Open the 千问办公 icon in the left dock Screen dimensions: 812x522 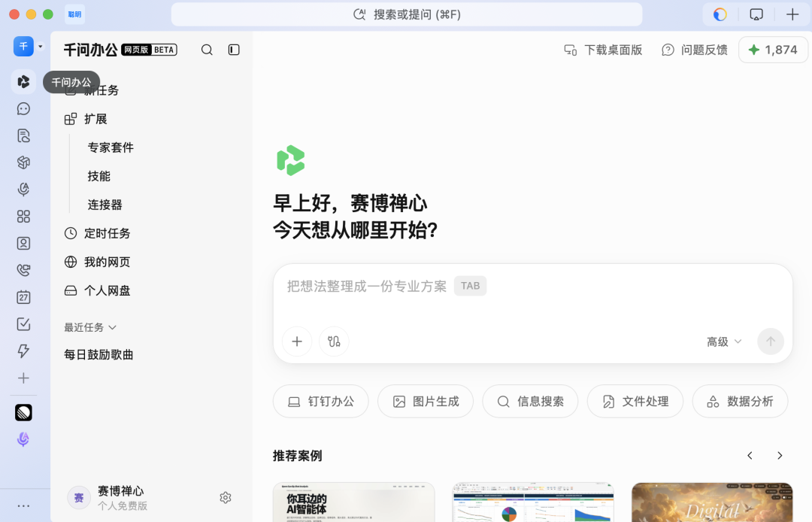(23, 82)
